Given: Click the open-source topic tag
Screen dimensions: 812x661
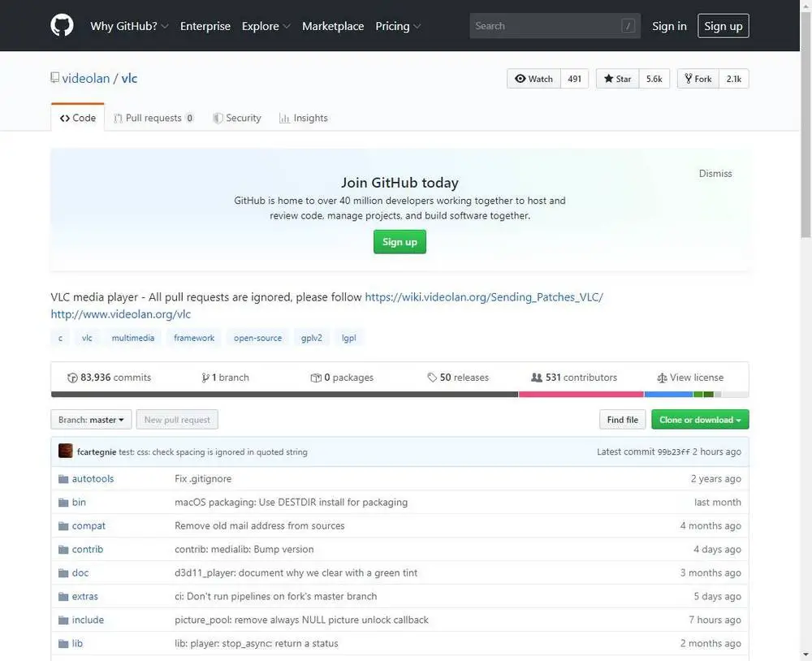Looking at the screenshot, I should pyautogui.click(x=258, y=338).
